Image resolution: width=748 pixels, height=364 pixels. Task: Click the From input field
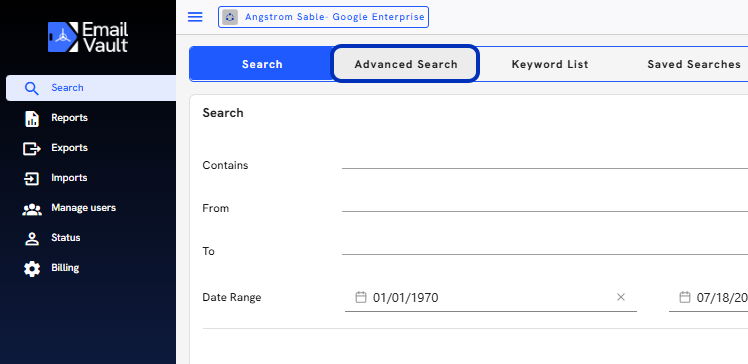pyautogui.click(x=545, y=204)
